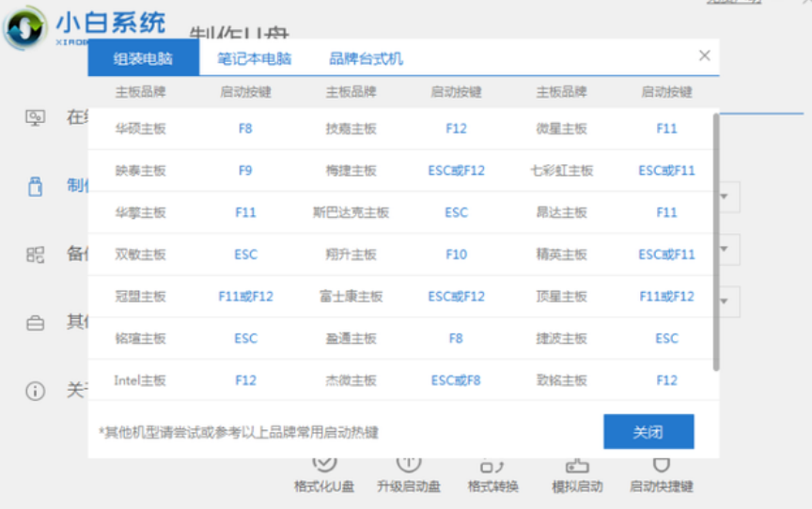Click 冠盟主板 cell
The image size is (812, 509).
(x=140, y=297)
